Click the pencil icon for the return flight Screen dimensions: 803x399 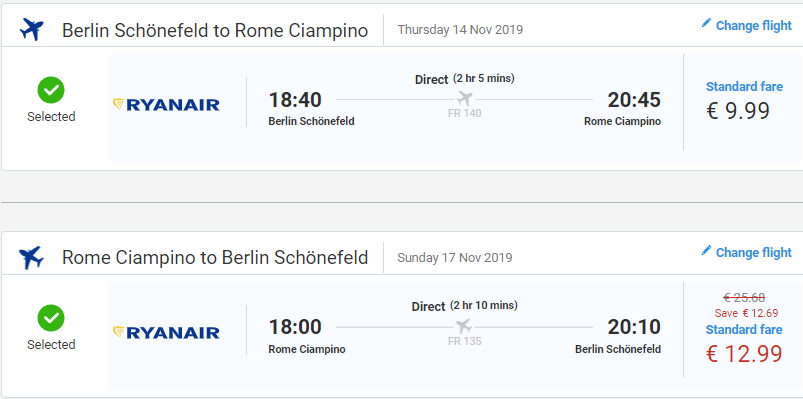706,250
